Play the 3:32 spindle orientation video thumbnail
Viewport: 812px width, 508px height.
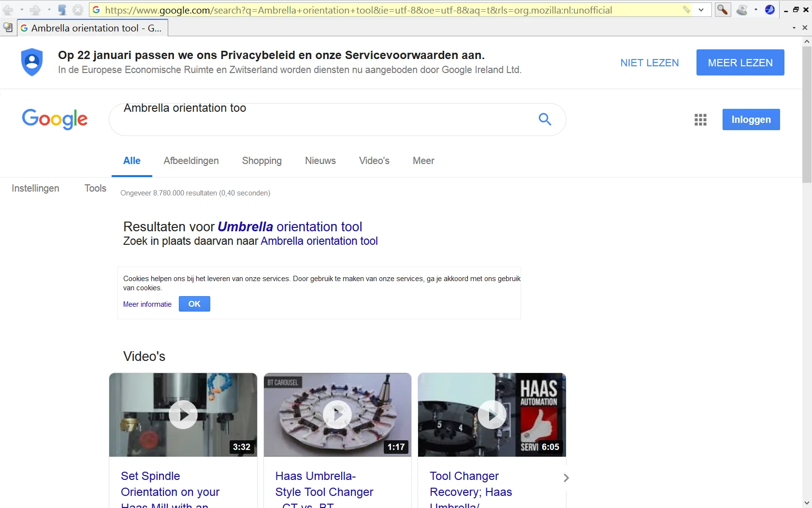[x=183, y=415]
